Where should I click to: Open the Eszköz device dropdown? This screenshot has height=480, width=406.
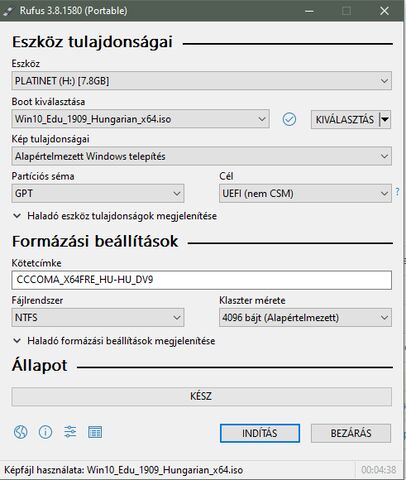(201, 81)
